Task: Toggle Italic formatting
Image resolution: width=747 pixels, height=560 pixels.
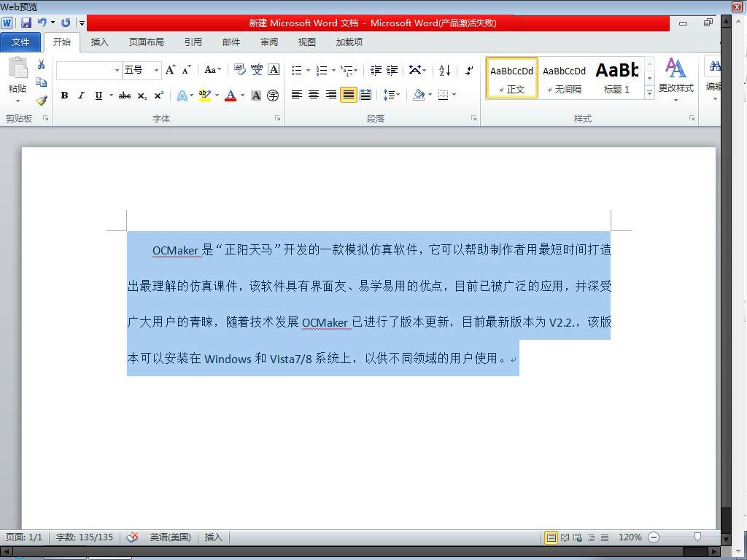Action: pos(81,96)
